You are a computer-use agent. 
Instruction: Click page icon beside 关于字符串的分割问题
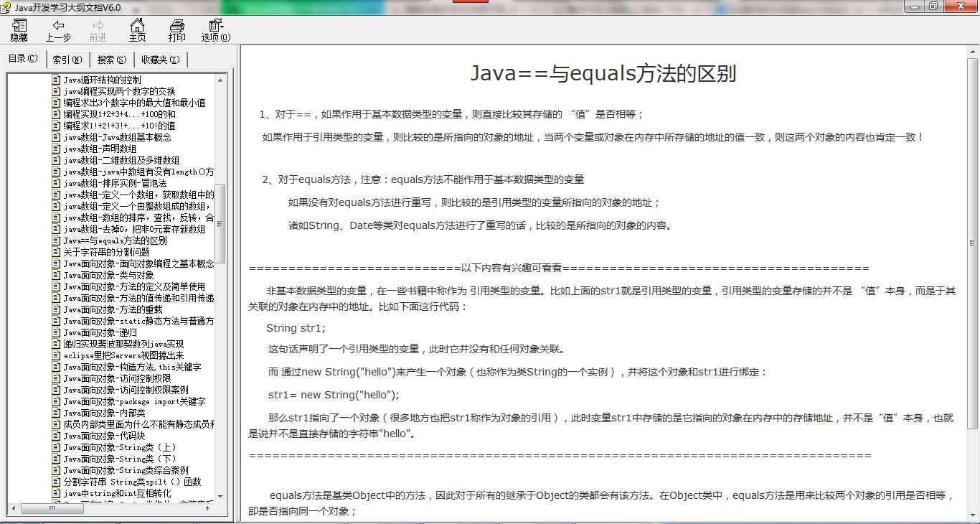pyautogui.click(x=56, y=252)
